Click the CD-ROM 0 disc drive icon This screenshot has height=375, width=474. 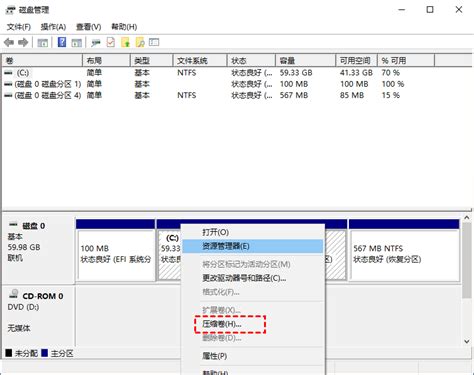(x=14, y=294)
